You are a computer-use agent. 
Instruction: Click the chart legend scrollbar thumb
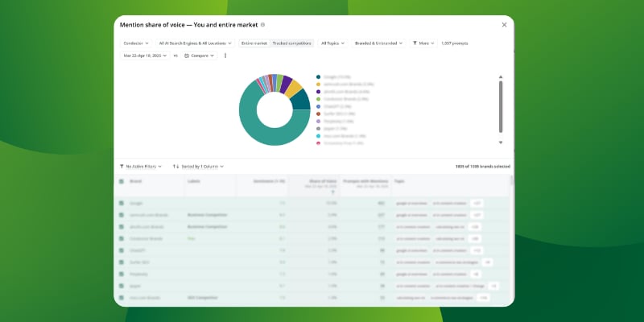pyautogui.click(x=501, y=107)
